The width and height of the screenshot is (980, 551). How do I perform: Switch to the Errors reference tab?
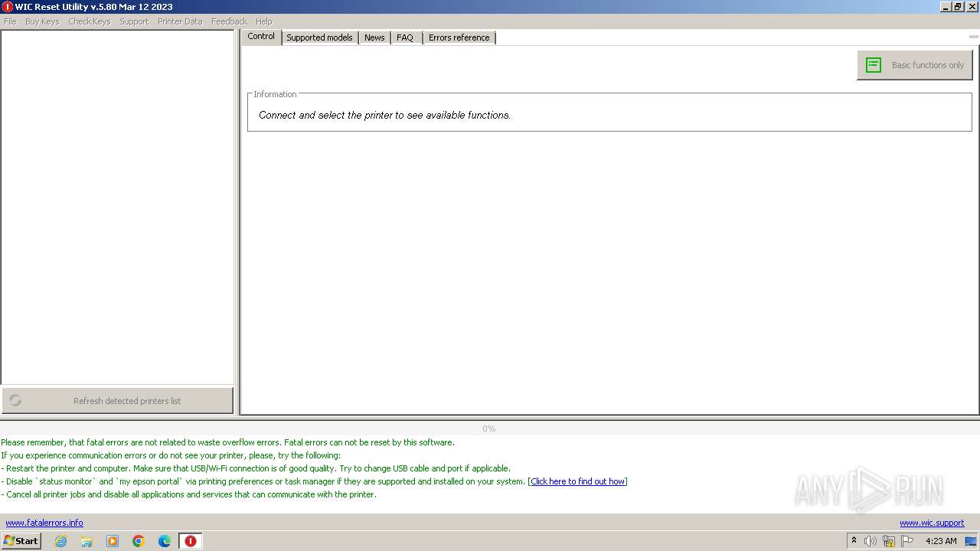tap(459, 37)
